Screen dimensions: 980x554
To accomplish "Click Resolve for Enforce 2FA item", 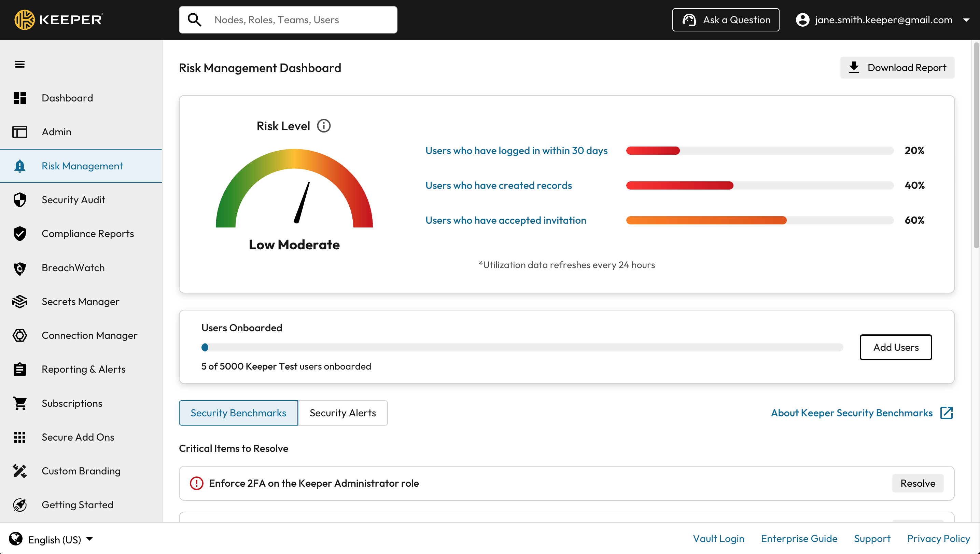I will (x=917, y=483).
